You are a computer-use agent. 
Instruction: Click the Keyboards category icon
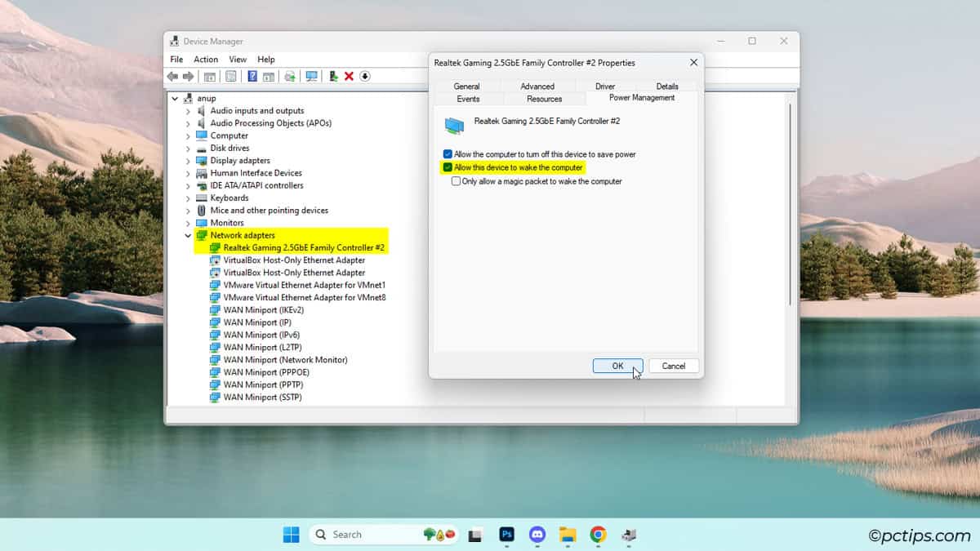coord(202,198)
